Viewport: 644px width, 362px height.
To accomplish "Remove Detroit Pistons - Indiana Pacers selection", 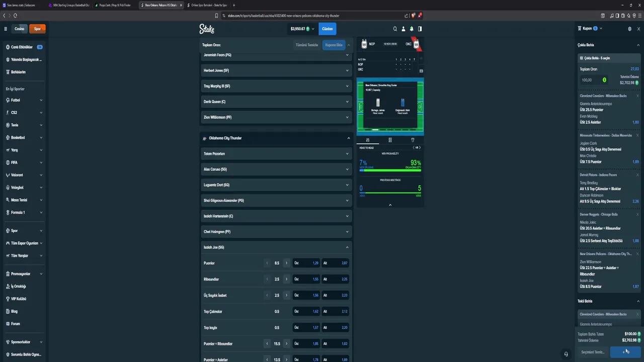I will [x=637, y=175].
